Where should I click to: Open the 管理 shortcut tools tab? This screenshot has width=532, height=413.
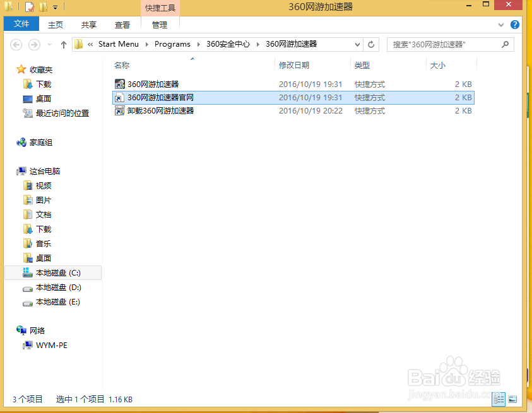coord(160,24)
